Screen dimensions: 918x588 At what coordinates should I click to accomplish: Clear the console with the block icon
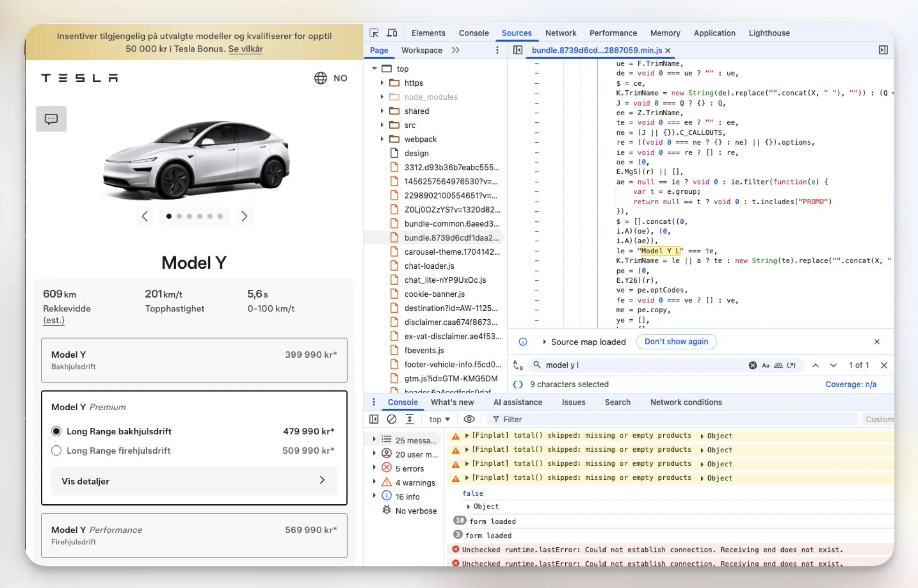tap(392, 419)
